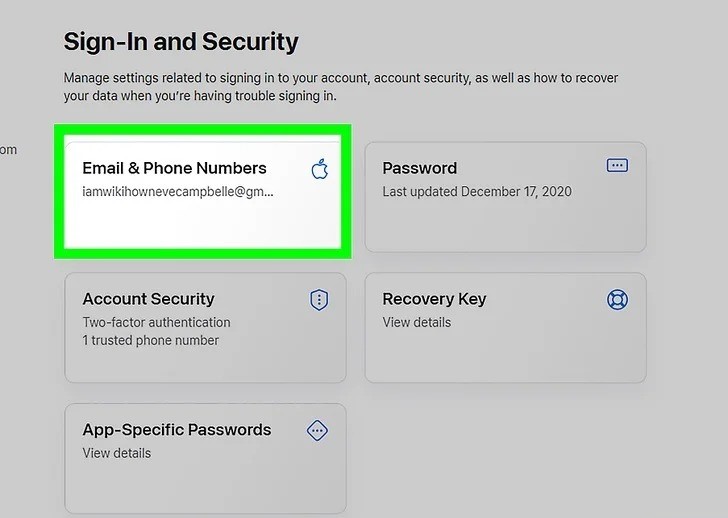Click the settings description paragraph
Image resolution: width=728 pixels, height=518 pixels.
[x=340, y=86]
